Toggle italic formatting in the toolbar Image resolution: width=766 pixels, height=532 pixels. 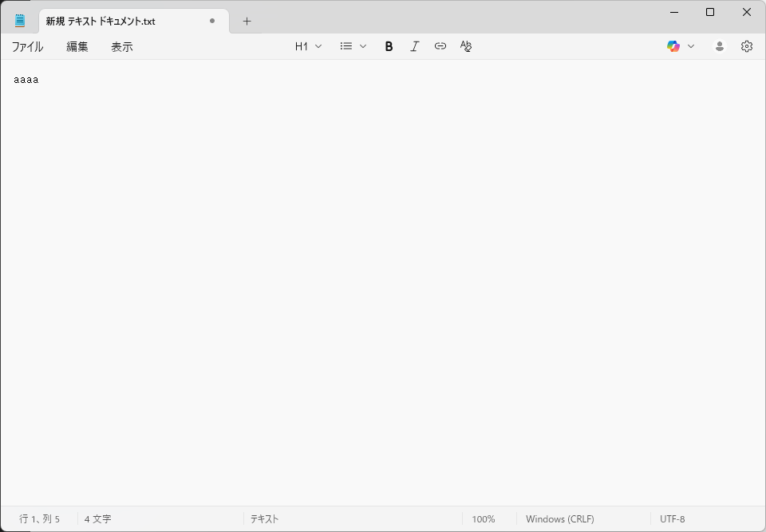point(414,46)
